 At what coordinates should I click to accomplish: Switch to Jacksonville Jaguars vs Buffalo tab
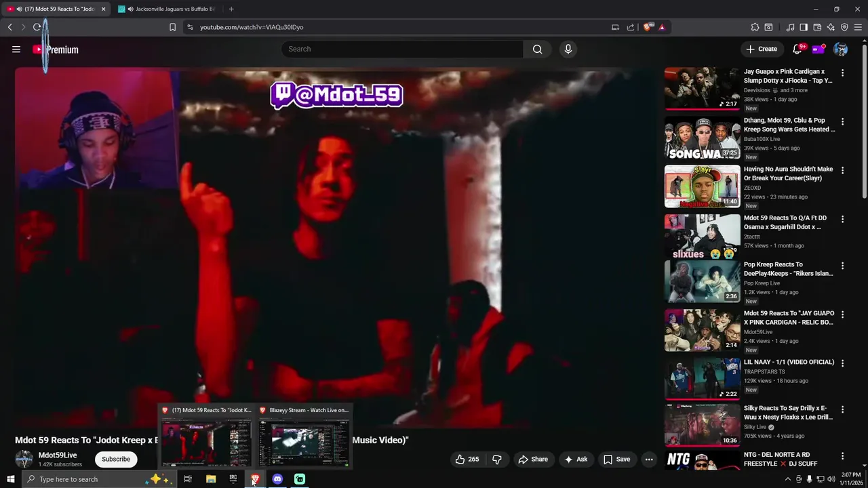pyautogui.click(x=168, y=9)
